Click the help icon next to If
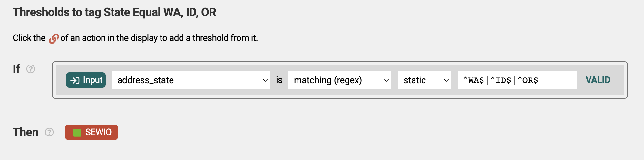Viewport: 644px width, 160px height. pyautogui.click(x=31, y=69)
